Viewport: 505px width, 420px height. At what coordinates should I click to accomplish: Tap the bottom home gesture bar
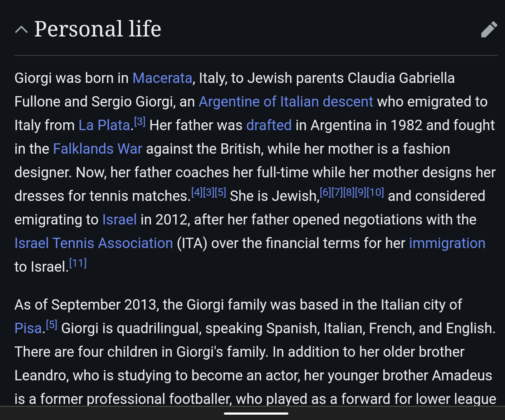coord(256,413)
